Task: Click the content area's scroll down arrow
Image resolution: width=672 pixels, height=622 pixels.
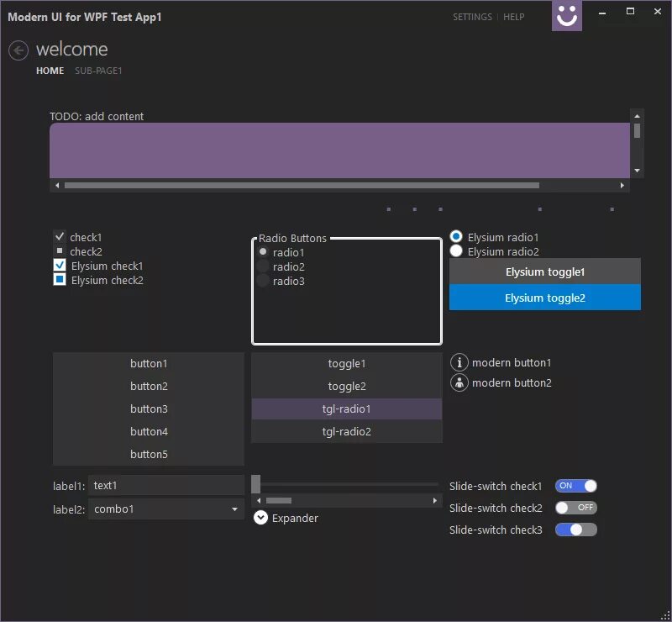Action: click(638, 171)
